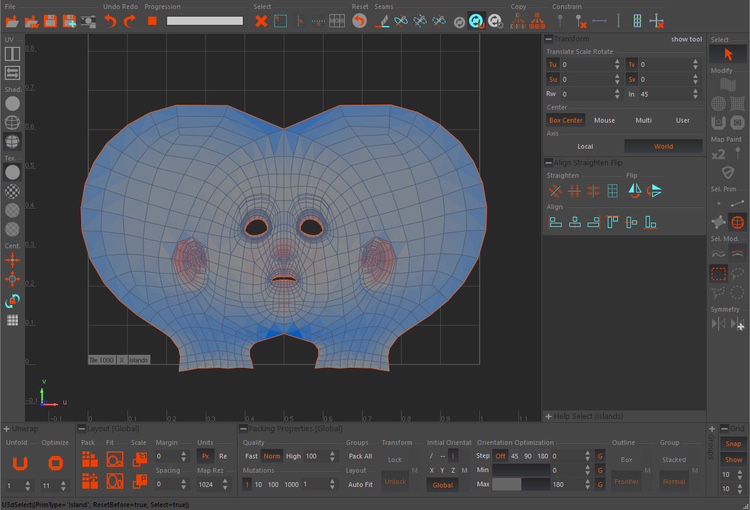Screen dimensions: 750x510
Task: Click the first Straighten icon
Action: coord(555,191)
